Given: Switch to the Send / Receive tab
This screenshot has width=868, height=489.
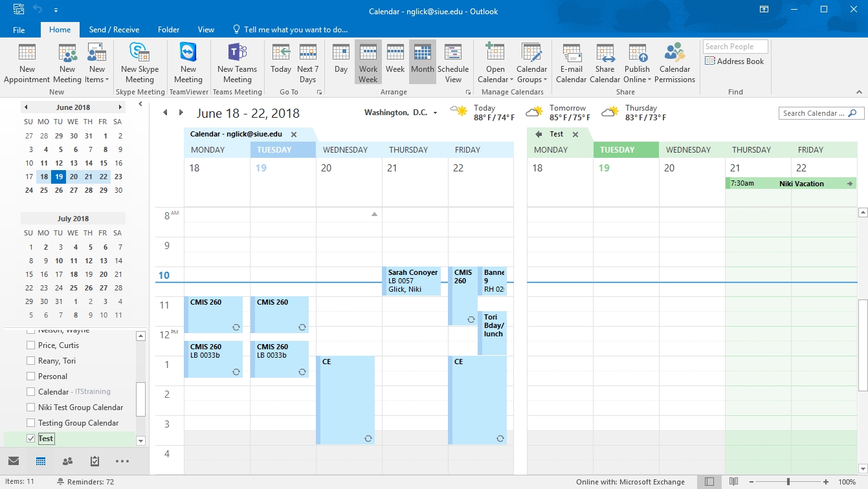Looking at the screenshot, I should click(x=114, y=30).
